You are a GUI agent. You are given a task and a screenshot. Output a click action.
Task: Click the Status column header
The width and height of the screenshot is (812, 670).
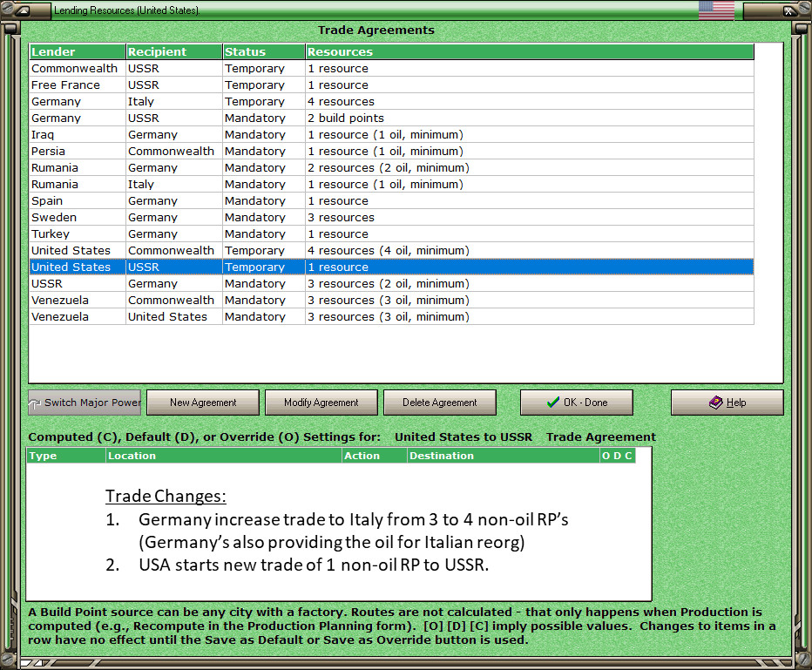click(264, 51)
